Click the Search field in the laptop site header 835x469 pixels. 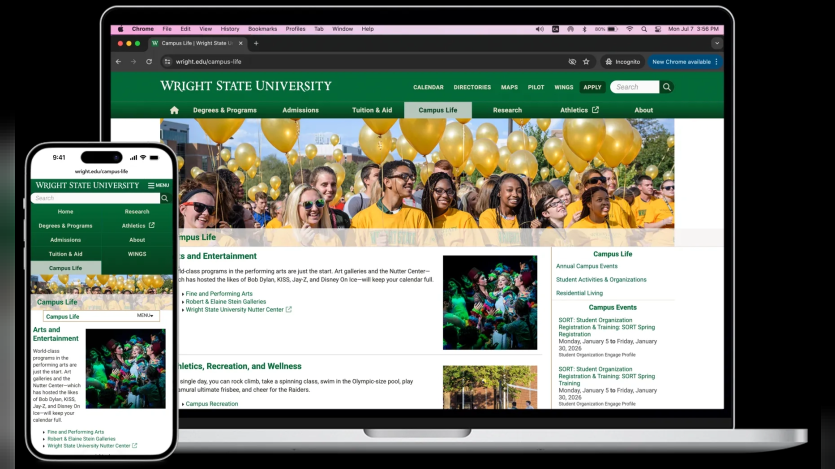[x=634, y=87]
